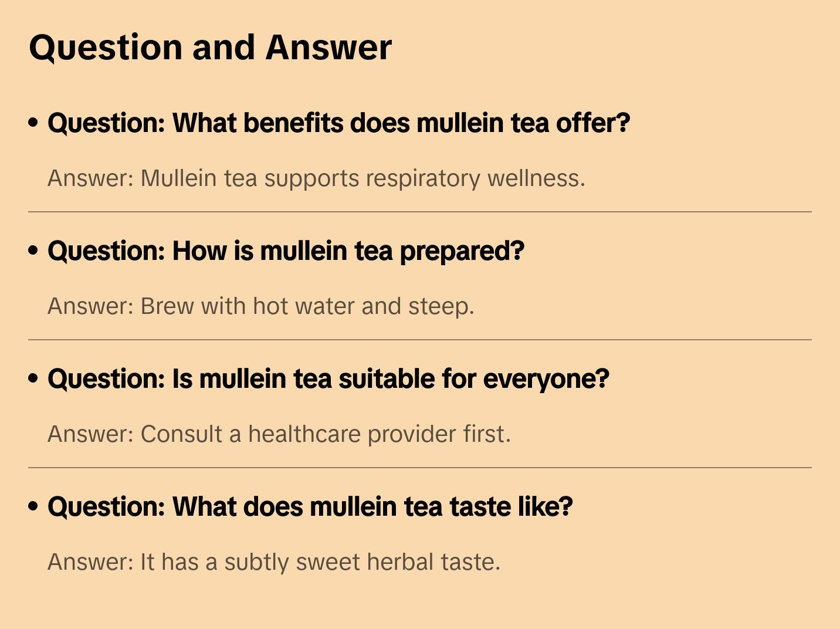The height and width of the screenshot is (629, 840).
Task: Open 'What does mullein tea taste like?'
Action: pos(310,507)
